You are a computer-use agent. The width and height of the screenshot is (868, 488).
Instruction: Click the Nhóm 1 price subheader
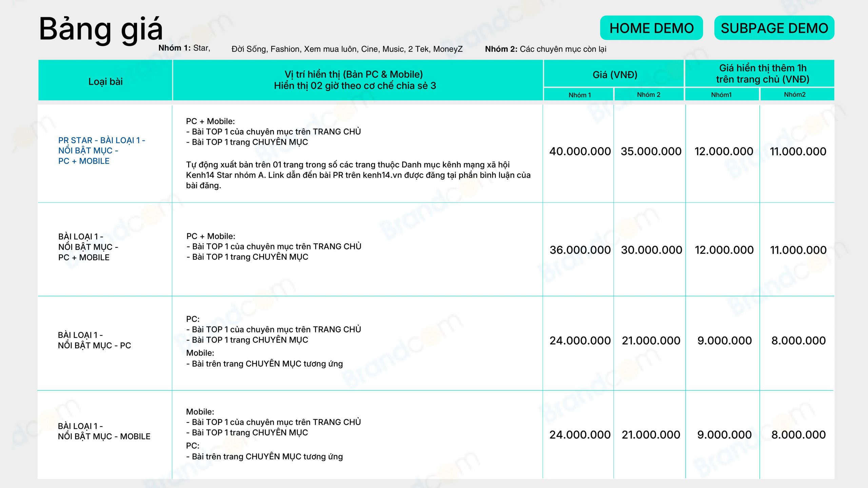point(579,95)
